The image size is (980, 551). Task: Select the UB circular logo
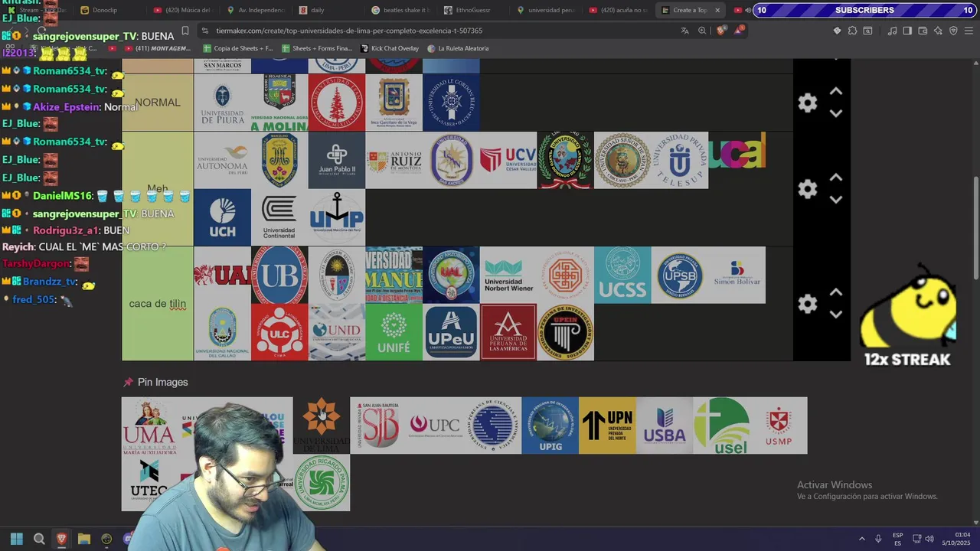pyautogui.click(x=279, y=275)
